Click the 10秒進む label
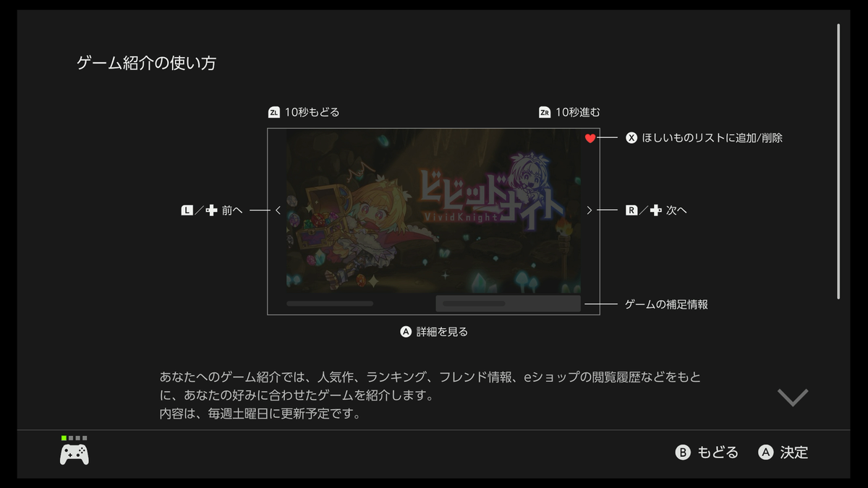The image size is (868, 488). click(x=578, y=112)
